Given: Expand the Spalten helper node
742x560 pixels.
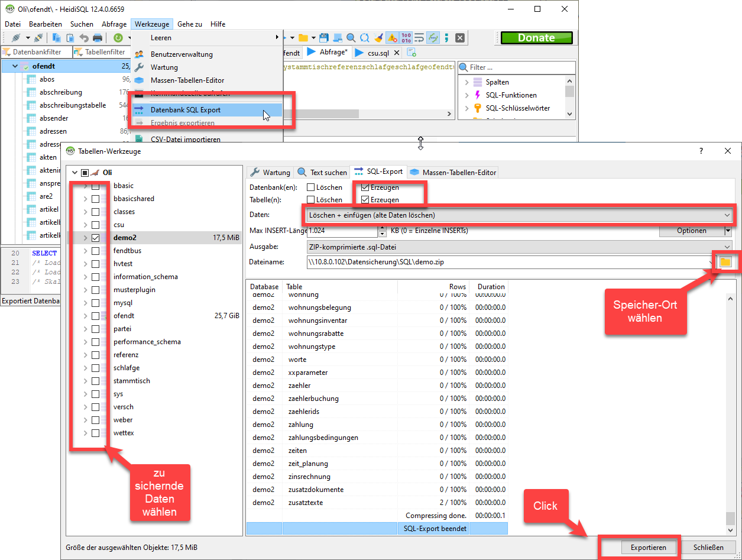Looking at the screenshot, I should 466,82.
